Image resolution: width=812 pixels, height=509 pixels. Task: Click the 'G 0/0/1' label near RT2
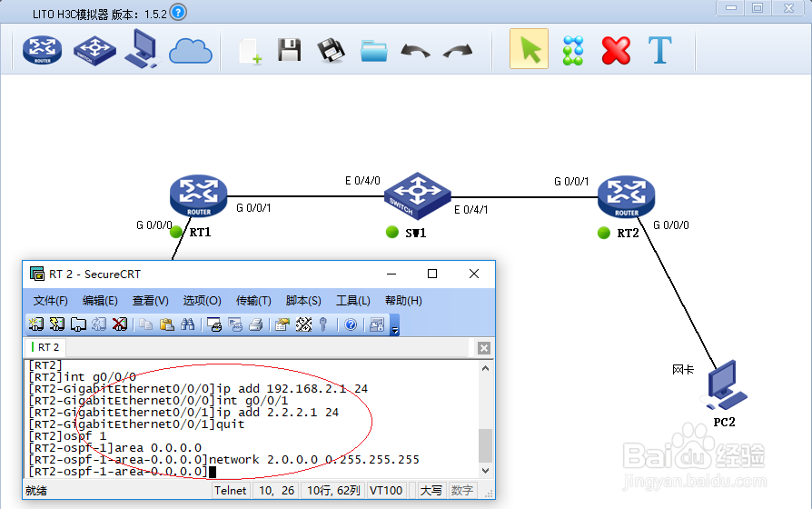571,182
